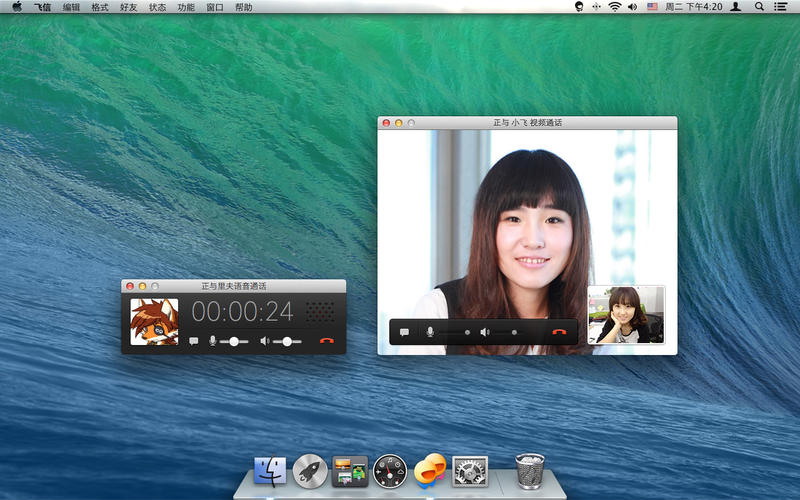This screenshot has width=800, height=500.
Task: Open the 状态 menu
Action: point(158,7)
